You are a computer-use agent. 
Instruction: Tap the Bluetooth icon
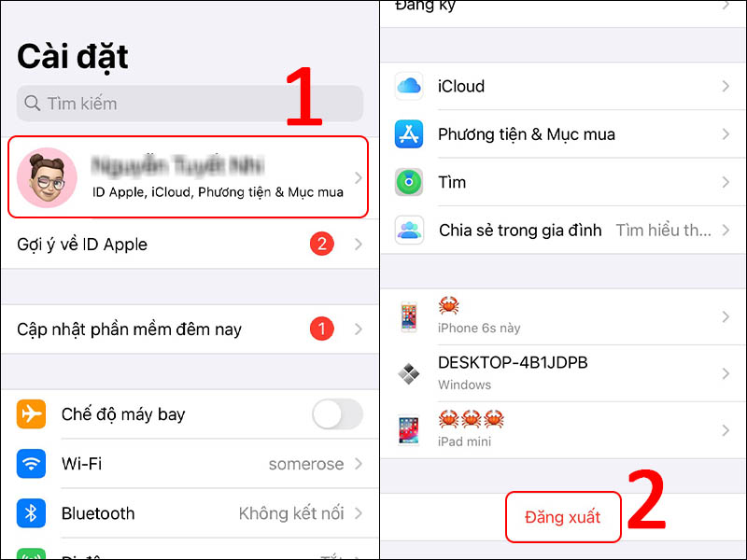[x=31, y=513]
